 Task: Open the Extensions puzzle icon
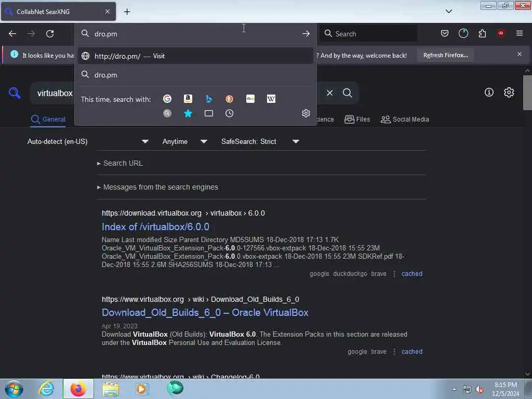click(x=482, y=33)
